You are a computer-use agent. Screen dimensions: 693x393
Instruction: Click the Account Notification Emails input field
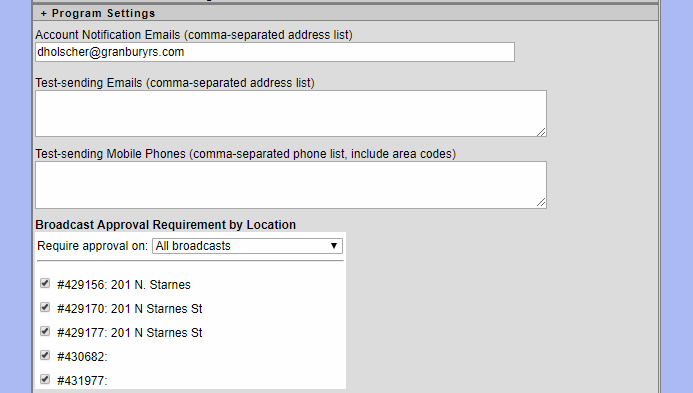click(275, 52)
